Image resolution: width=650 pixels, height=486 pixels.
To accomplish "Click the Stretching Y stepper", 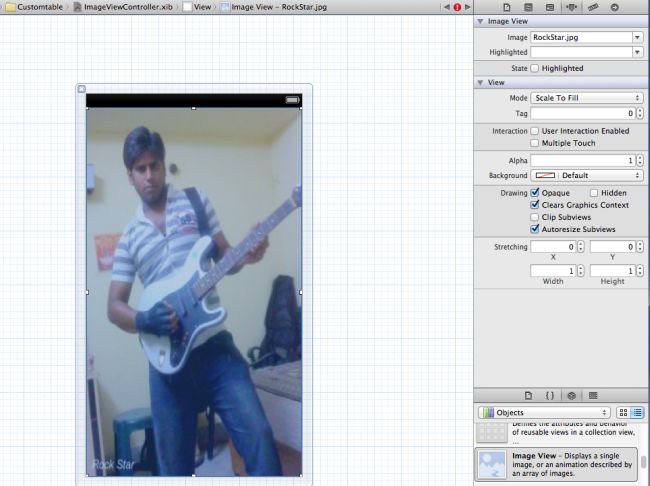I will [640, 247].
